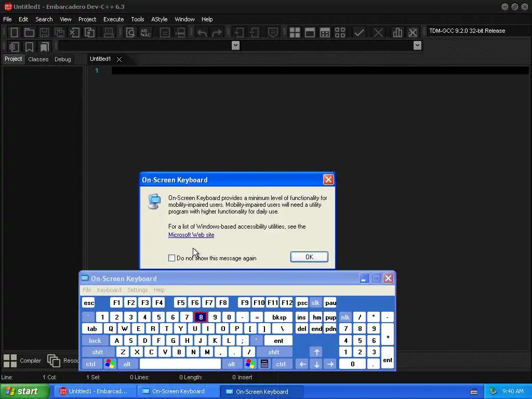The width and height of the screenshot is (532, 399).
Task: Toggle the 'ins' insert key
Action: coord(302,317)
